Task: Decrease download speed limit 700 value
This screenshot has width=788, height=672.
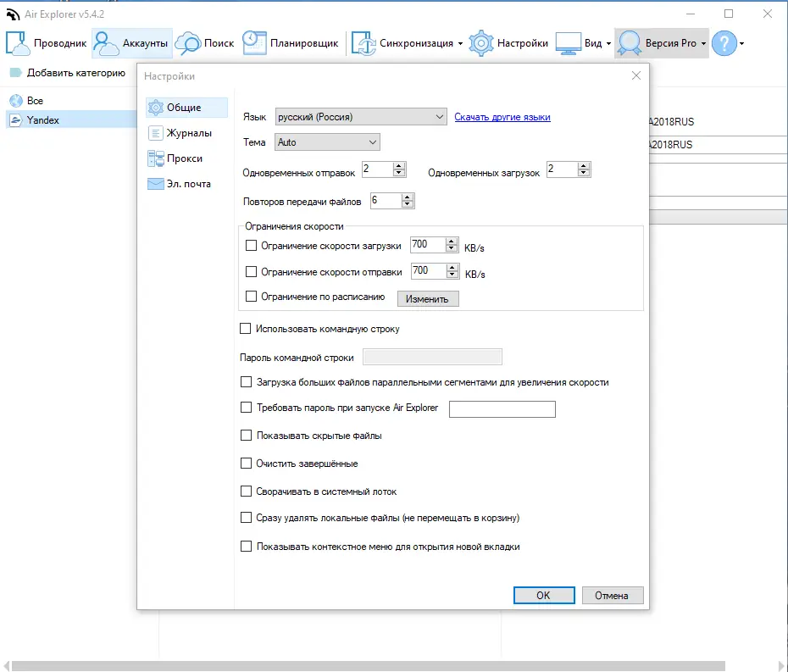Action: coord(452,248)
